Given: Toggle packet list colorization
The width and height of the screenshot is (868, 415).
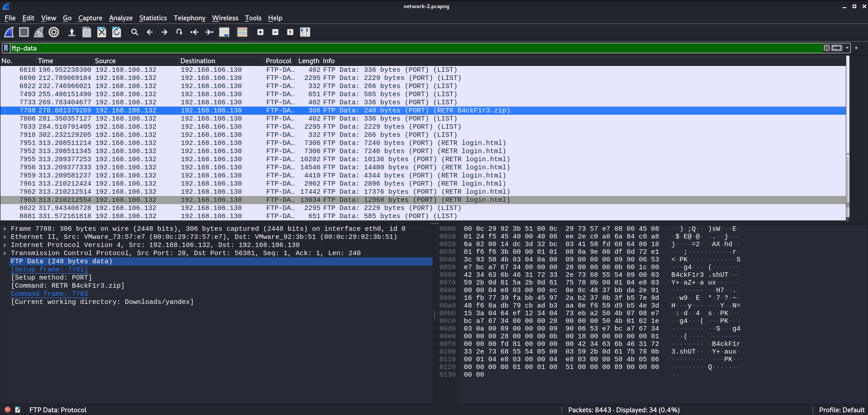Looking at the screenshot, I should coord(242,32).
